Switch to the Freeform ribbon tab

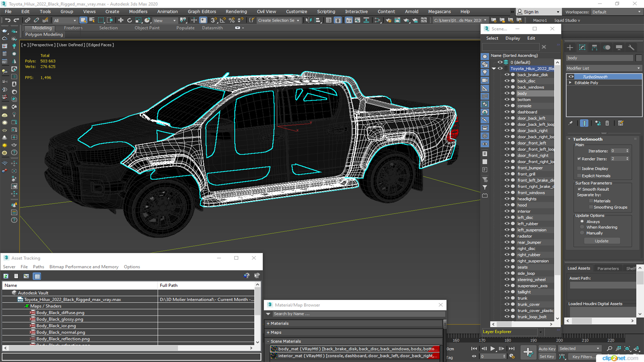[73, 28]
